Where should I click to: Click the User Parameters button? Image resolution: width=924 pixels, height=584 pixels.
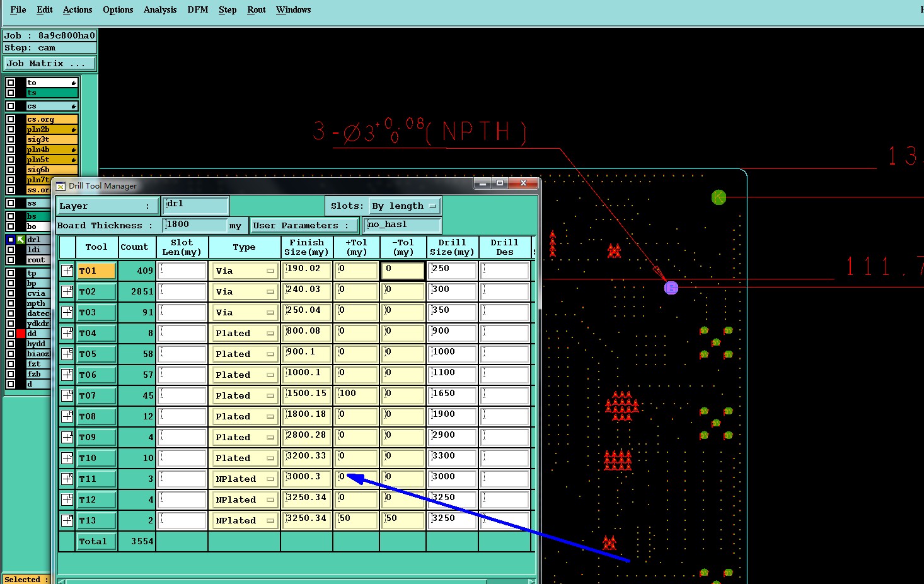click(305, 225)
